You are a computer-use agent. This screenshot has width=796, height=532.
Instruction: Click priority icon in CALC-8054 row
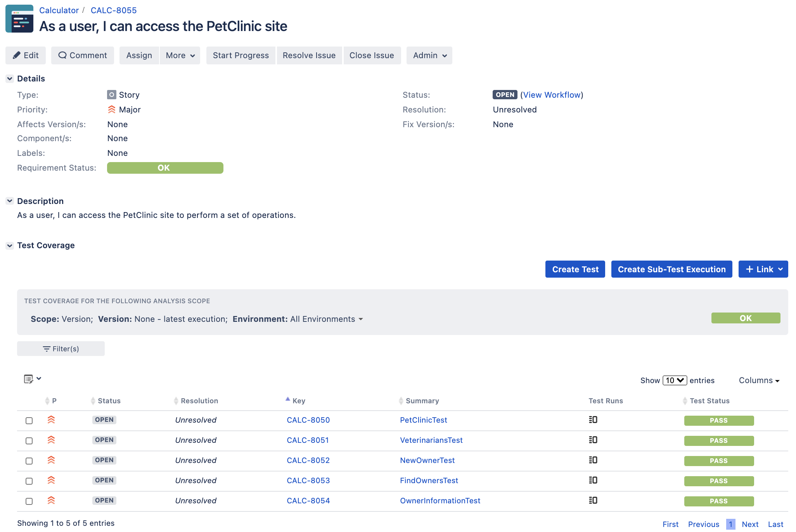pyautogui.click(x=51, y=500)
